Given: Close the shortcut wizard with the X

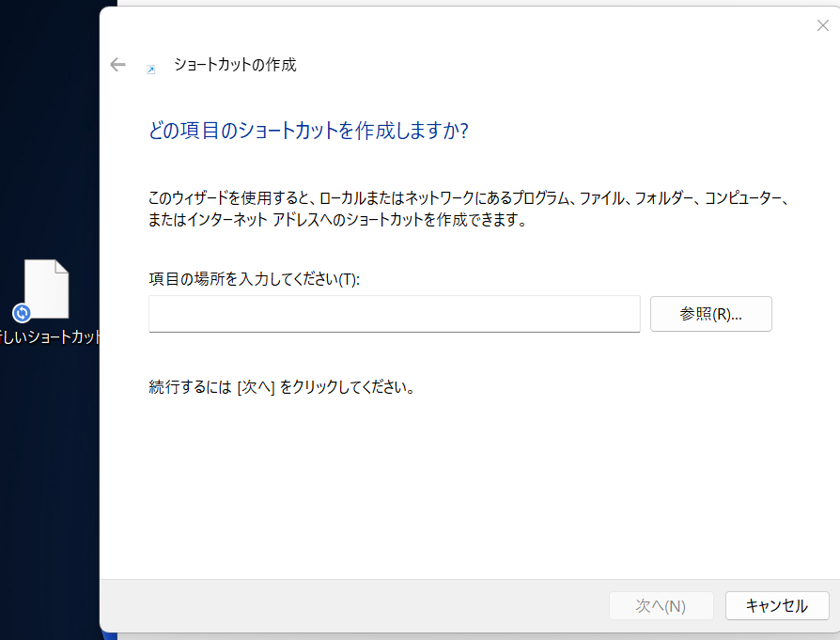Looking at the screenshot, I should [822, 26].
